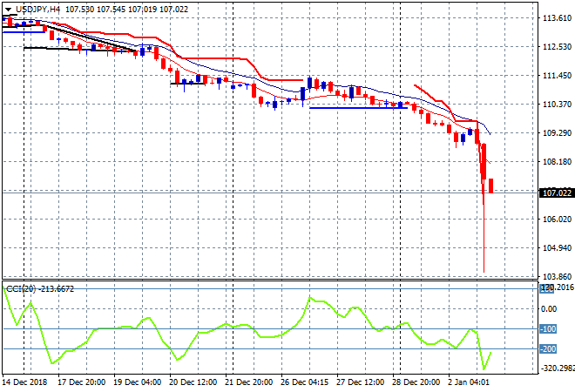Click the 28 Dec 20:00 time label
This screenshot has width=575, height=392.
point(416,382)
